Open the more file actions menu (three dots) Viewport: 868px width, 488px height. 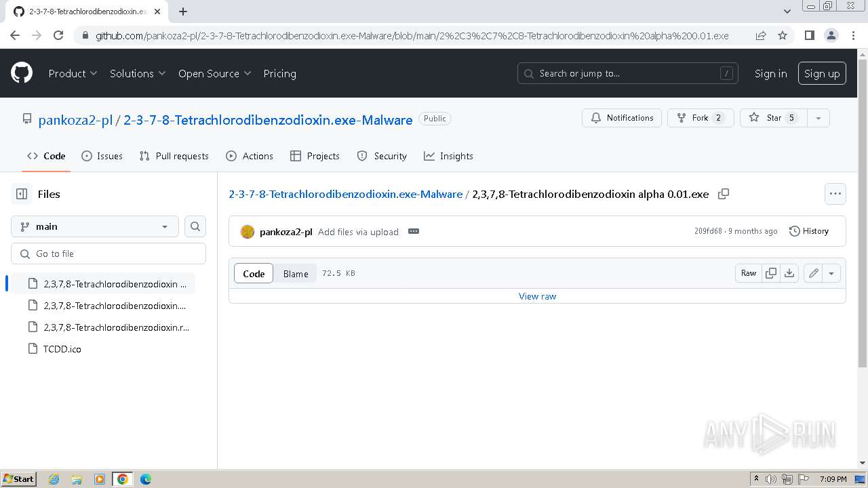coord(835,194)
